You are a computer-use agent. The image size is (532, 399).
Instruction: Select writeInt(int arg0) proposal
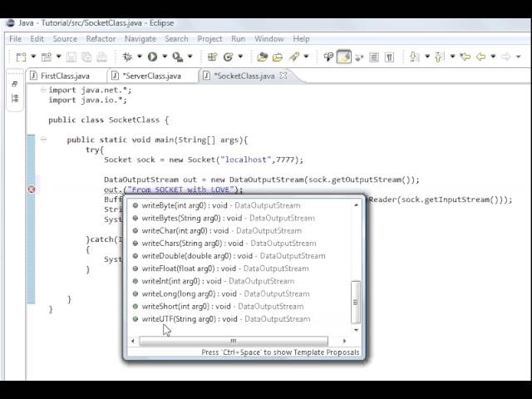(x=239, y=281)
